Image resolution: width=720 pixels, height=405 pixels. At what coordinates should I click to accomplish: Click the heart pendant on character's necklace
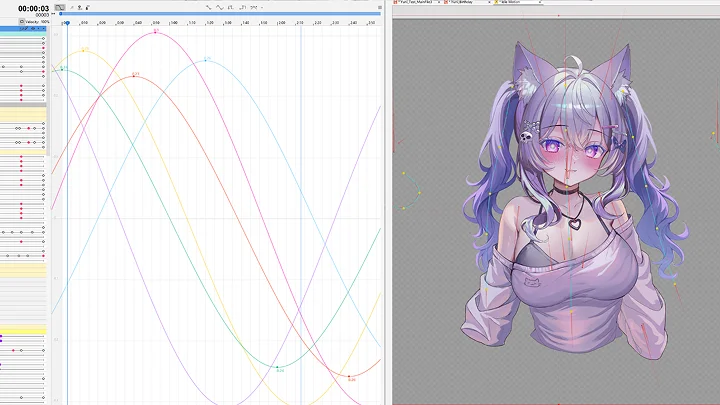[x=575, y=224]
